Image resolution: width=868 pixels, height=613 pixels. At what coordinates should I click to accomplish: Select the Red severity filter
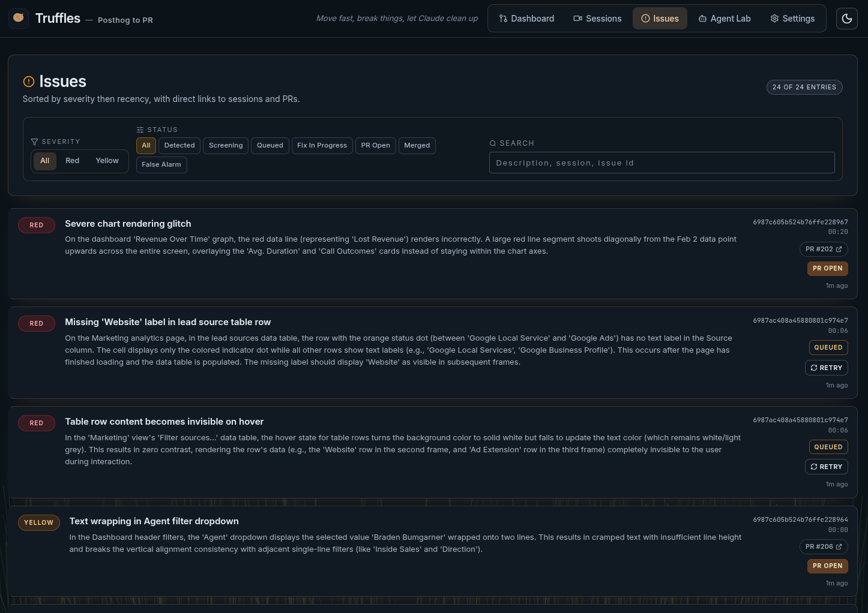pos(72,161)
